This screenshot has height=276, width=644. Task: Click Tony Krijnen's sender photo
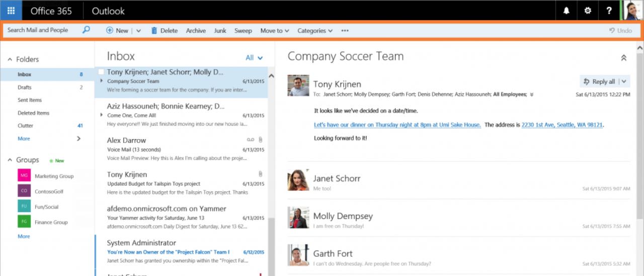pyautogui.click(x=298, y=86)
